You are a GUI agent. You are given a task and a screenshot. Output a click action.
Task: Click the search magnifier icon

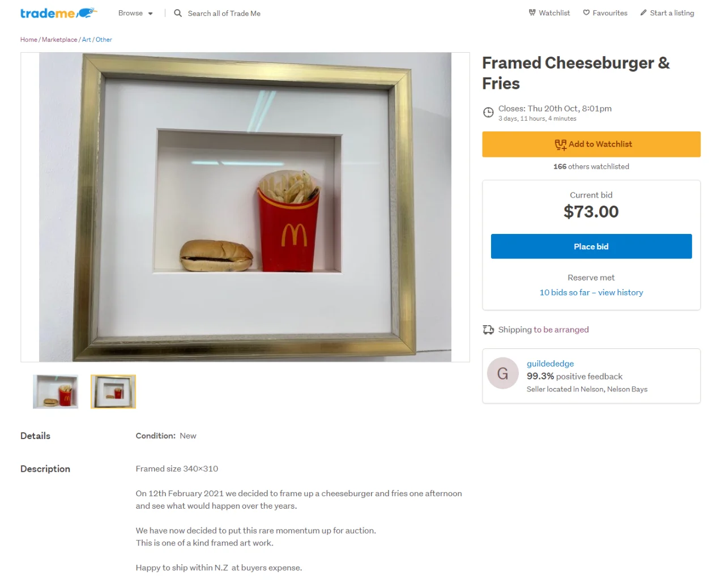coord(178,13)
